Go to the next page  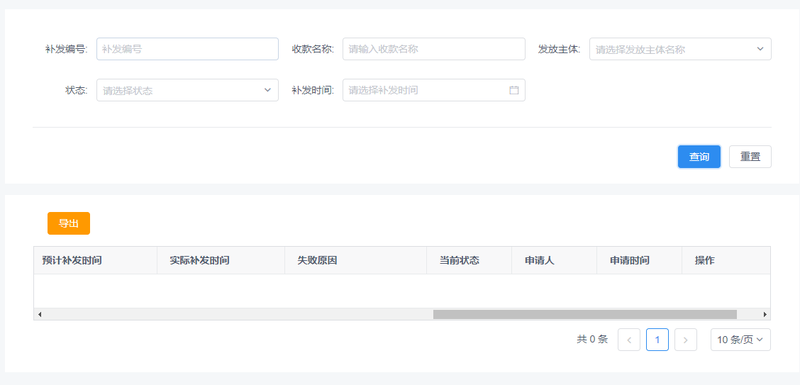tap(686, 340)
